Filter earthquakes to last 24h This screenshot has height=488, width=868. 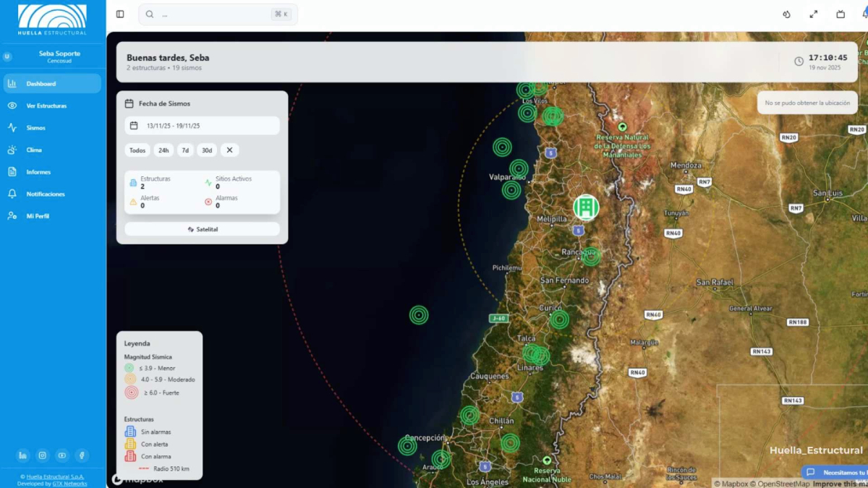pyautogui.click(x=163, y=150)
